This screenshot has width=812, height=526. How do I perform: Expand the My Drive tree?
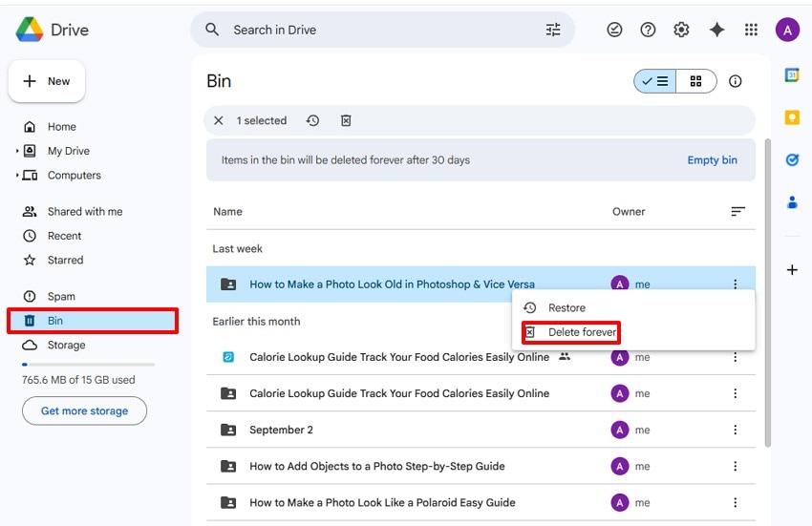17,151
